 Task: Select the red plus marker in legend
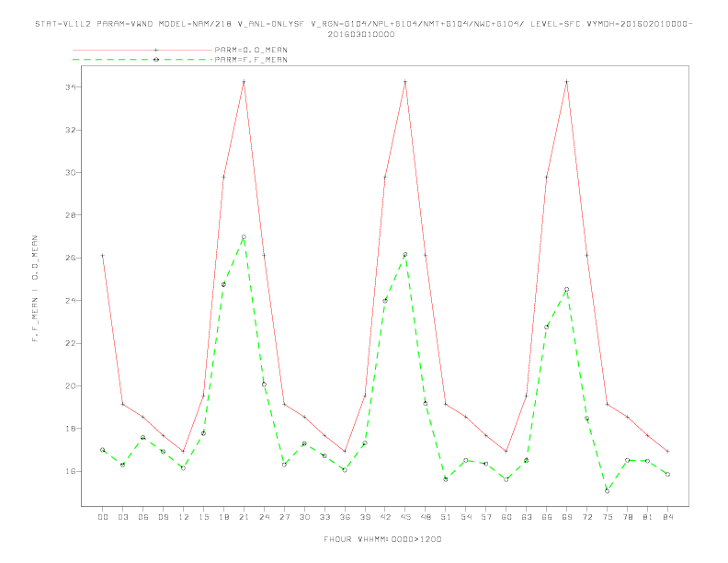point(156,50)
